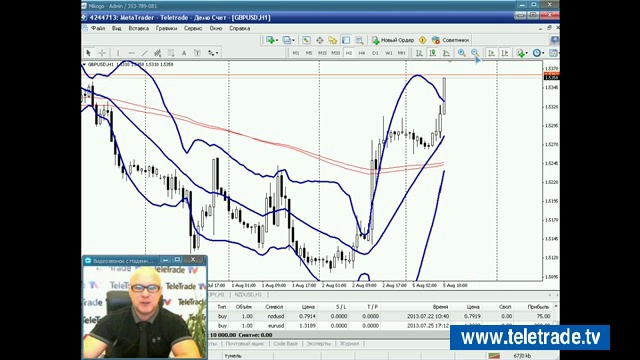The width and height of the screenshot is (640, 360).
Task: Open the Графики menu
Action: (x=166, y=28)
